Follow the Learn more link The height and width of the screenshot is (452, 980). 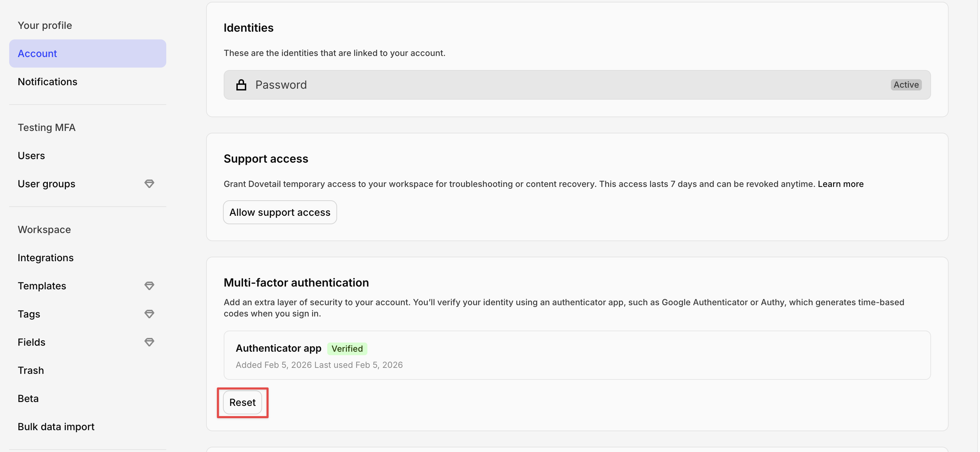tap(841, 184)
